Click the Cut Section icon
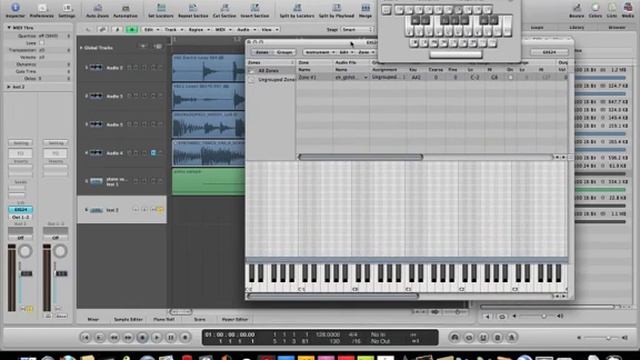This screenshot has height=360, width=640. pyautogui.click(x=224, y=10)
